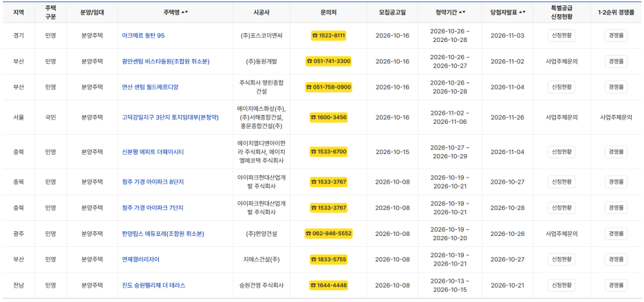The width and height of the screenshot is (644, 302).
Task: Click the 시공사 column header
Action: [x=261, y=12]
